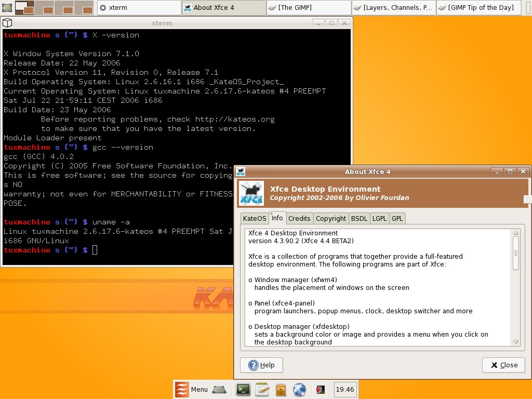
Task: Click the Xfce mouse logo in the dialog header
Action: (x=251, y=193)
